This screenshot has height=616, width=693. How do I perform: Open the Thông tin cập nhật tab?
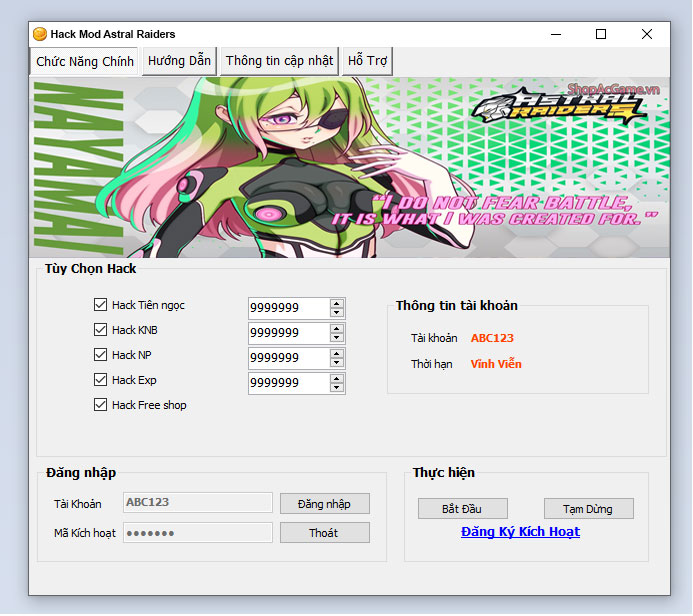(x=279, y=61)
